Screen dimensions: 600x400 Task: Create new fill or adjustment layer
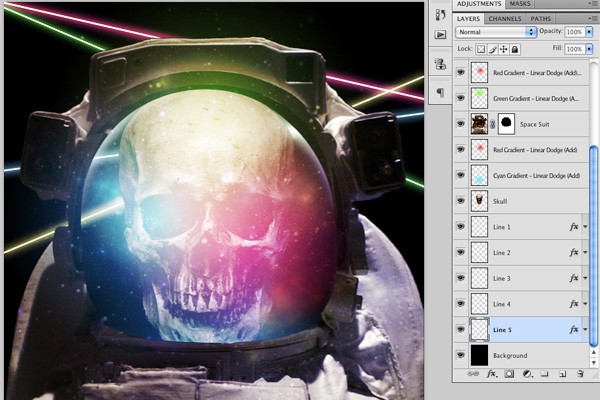point(527,374)
